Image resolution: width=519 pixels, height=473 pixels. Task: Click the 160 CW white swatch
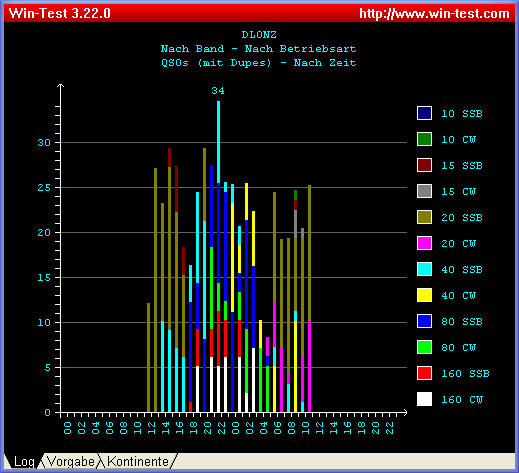point(424,399)
